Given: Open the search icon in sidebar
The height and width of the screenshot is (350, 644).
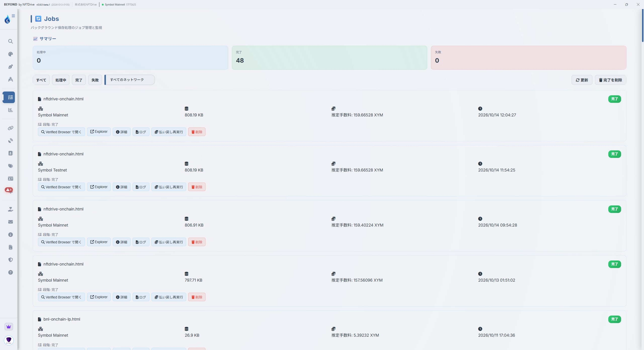Looking at the screenshot, I should point(10,41).
